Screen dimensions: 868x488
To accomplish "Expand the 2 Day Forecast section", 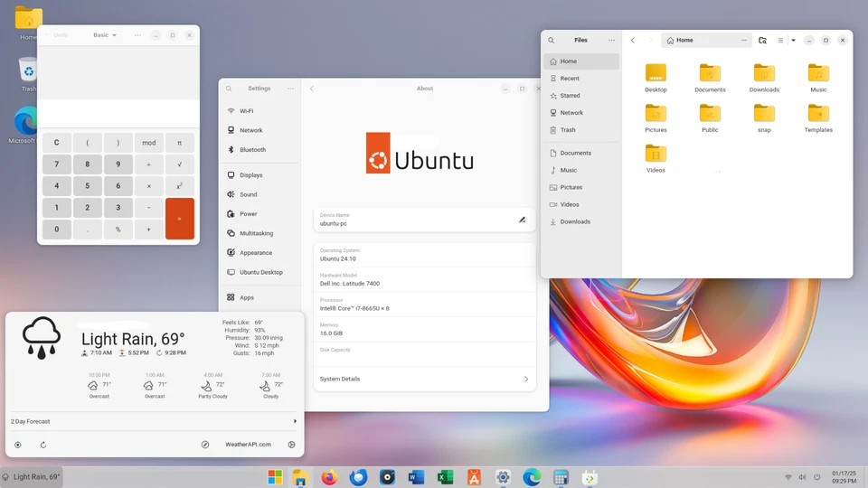I will coord(154,422).
